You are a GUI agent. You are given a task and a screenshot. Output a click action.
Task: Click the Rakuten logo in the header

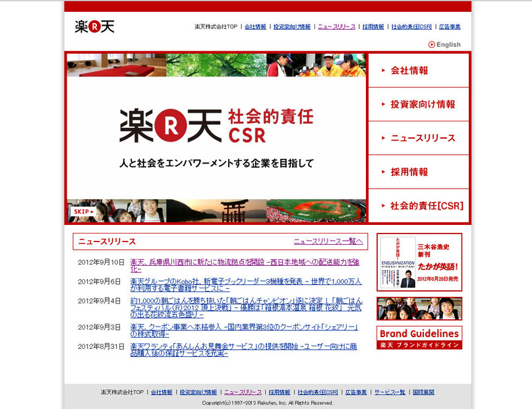pos(95,26)
